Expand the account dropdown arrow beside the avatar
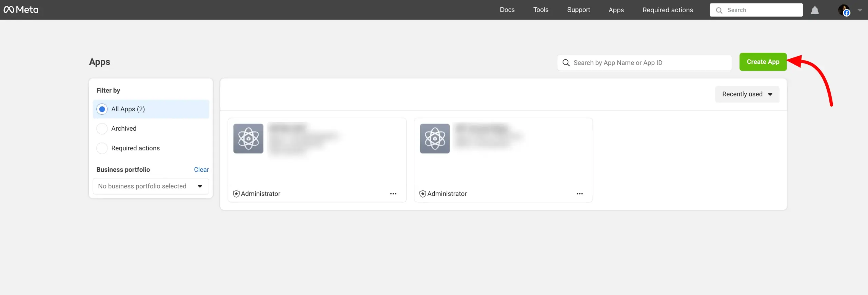 click(860, 10)
